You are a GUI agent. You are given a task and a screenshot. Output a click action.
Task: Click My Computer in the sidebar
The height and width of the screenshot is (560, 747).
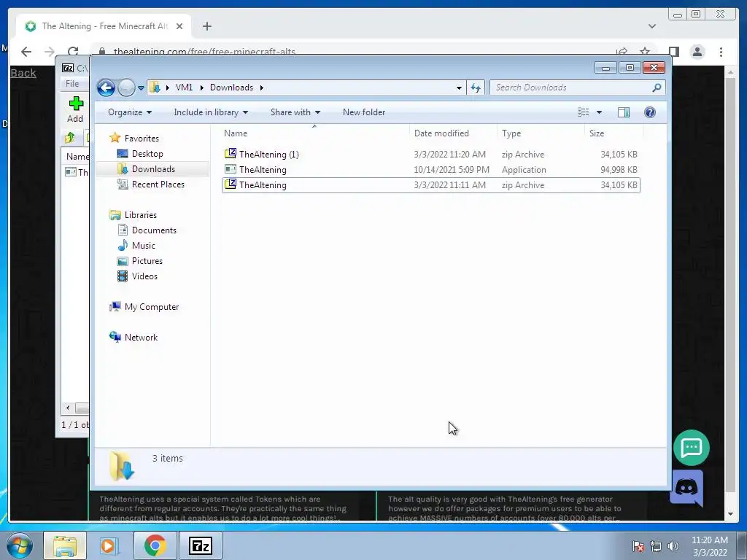click(x=152, y=307)
